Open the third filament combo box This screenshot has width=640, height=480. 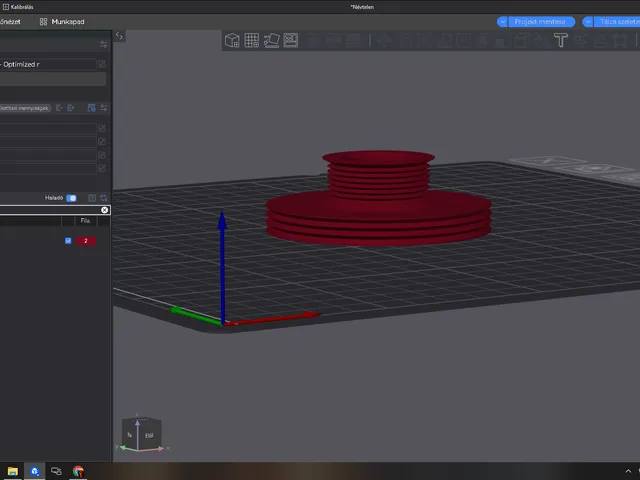click(48, 155)
